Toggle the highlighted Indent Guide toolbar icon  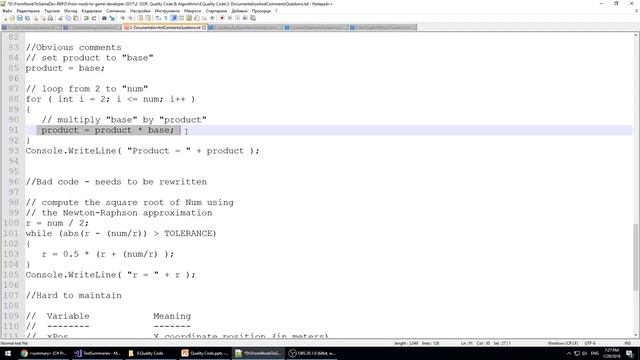(x=173, y=18)
